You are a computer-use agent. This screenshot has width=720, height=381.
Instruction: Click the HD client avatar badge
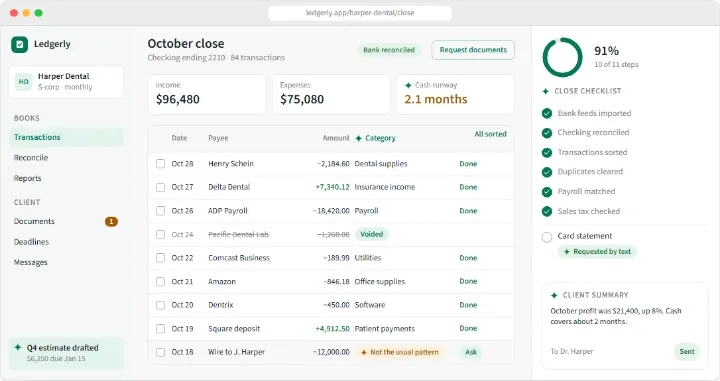coord(23,82)
